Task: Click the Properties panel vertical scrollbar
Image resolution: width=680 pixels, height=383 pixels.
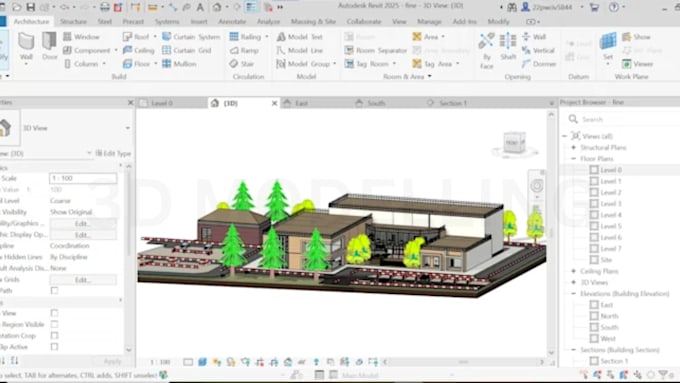Action: pos(128,258)
